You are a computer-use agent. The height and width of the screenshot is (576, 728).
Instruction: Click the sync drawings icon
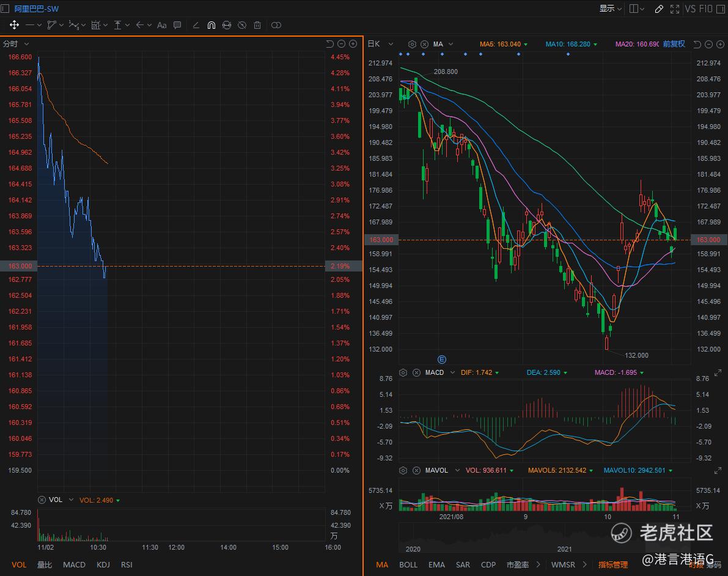point(227,25)
